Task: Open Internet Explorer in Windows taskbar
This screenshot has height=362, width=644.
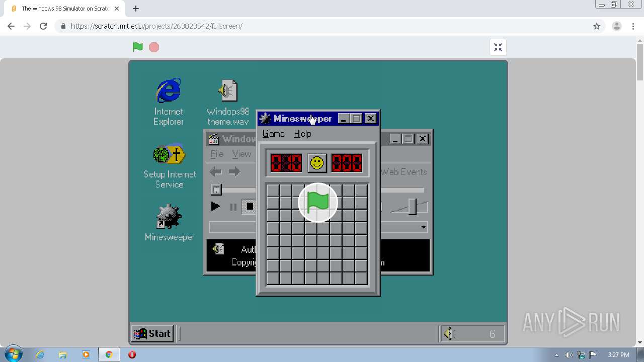Action: [40, 354]
